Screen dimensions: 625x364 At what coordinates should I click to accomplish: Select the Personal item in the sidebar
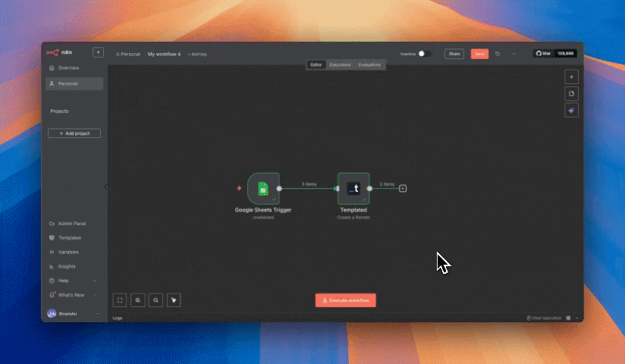[74, 83]
